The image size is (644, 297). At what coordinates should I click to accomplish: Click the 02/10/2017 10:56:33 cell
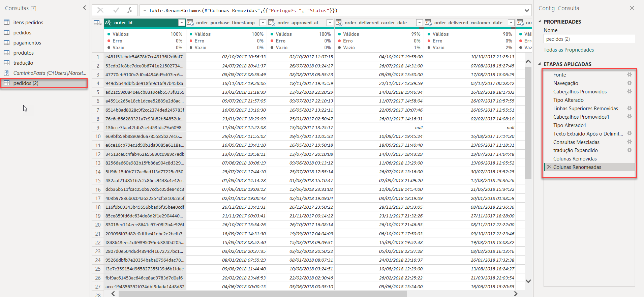tap(226, 57)
